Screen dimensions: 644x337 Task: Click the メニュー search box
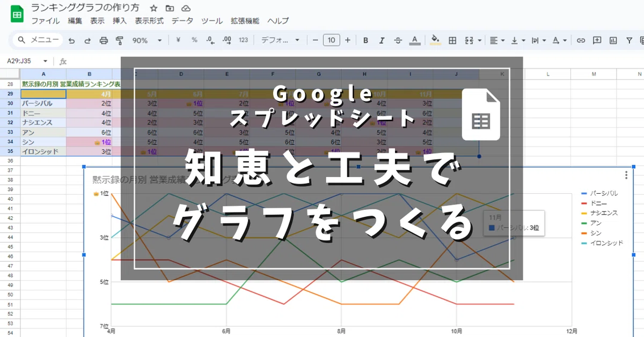tap(38, 40)
